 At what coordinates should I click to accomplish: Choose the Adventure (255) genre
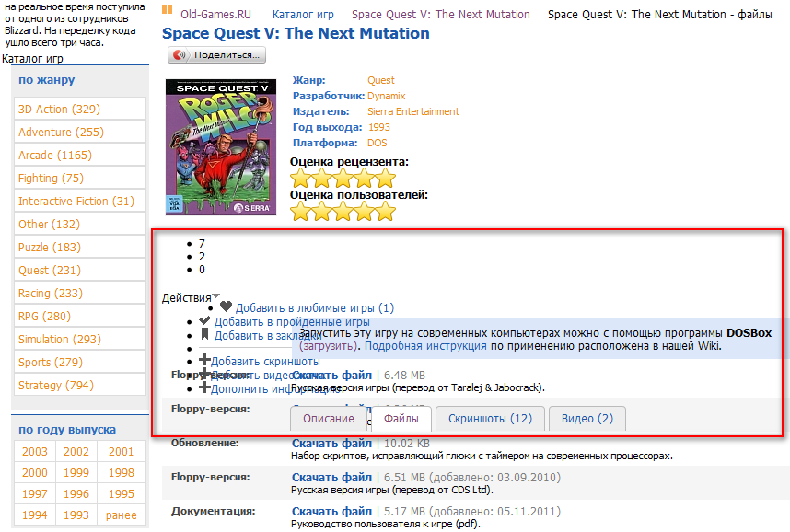click(x=61, y=133)
